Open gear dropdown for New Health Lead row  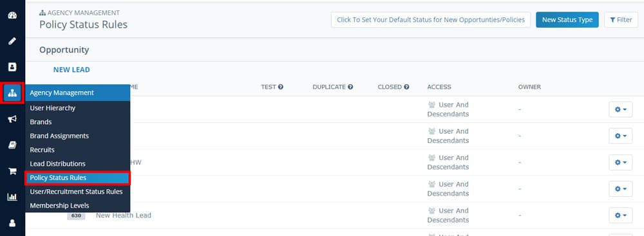click(620, 215)
